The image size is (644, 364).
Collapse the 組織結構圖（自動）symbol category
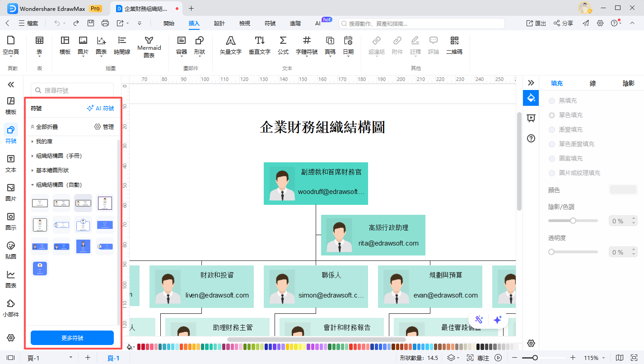[59, 184]
